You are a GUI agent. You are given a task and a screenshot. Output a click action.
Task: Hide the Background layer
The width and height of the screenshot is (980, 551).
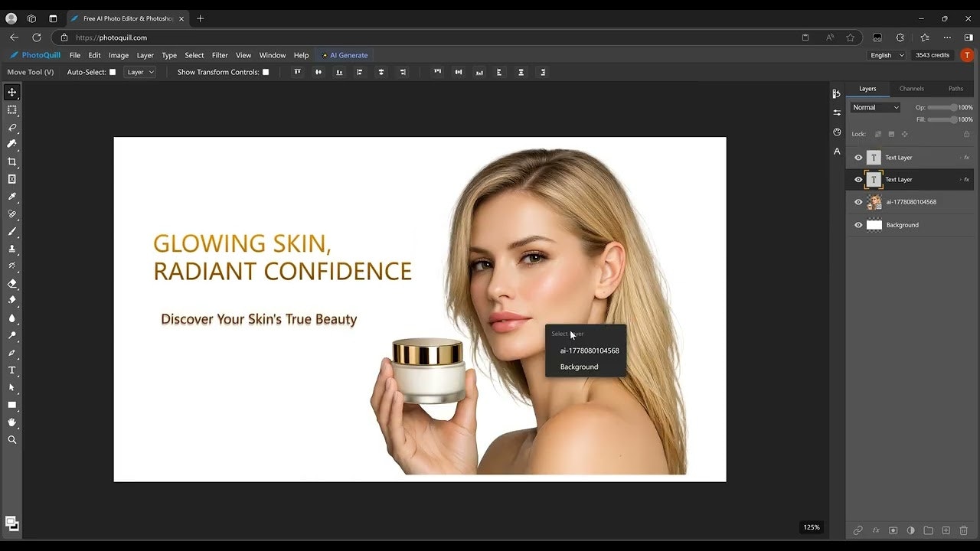(x=858, y=225)
